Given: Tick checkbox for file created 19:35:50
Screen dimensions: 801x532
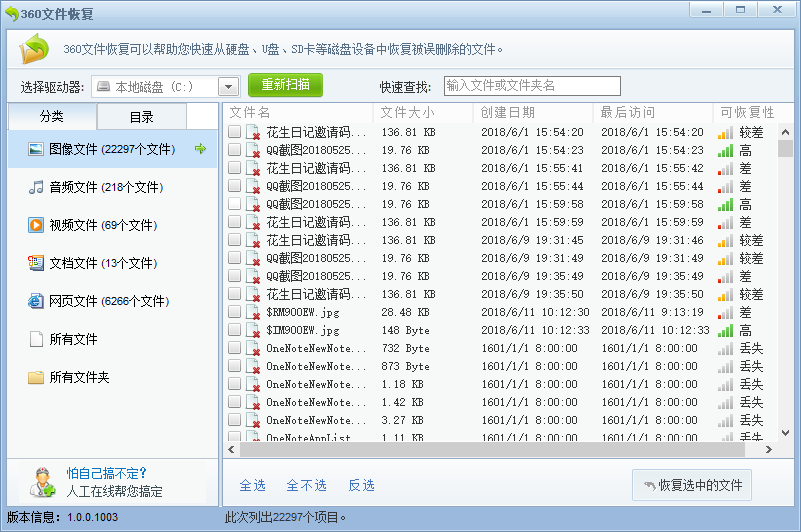Looking at the screenshot, I should (234, 294).
